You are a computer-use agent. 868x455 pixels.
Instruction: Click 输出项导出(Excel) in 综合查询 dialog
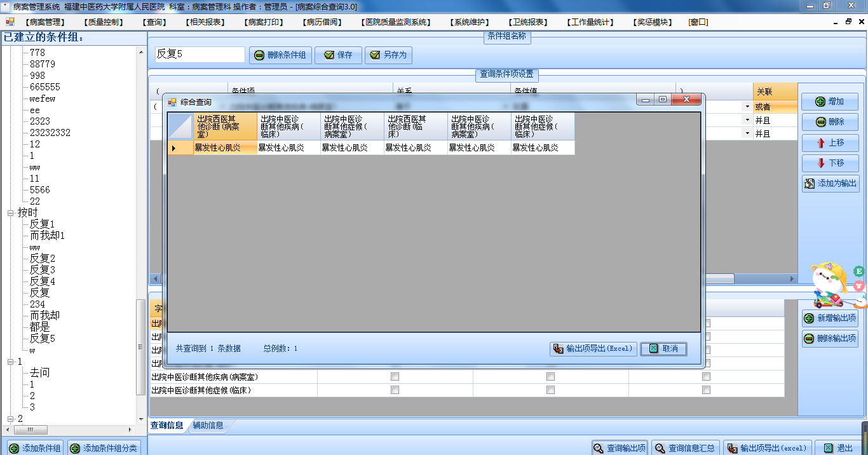(593, 349)
